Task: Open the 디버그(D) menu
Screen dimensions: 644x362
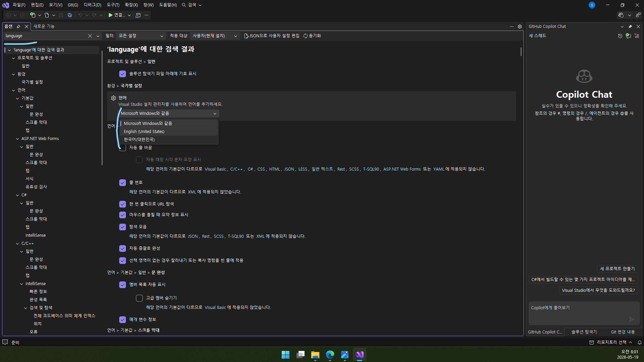Action: (x=93, y=5)
